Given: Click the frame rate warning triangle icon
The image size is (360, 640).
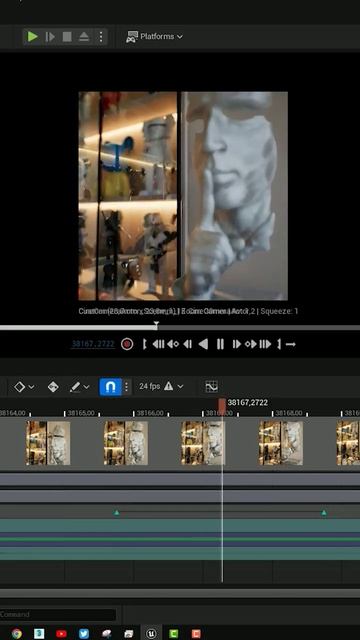Looking at the screenshot, I should tap(169, 386).
